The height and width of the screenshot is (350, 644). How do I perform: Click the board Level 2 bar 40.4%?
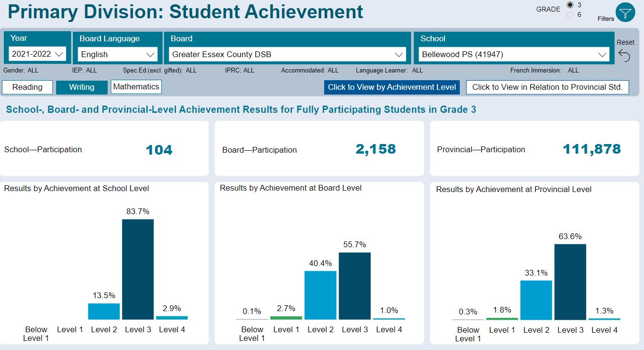pyautogui.click(x=320, y=295)
